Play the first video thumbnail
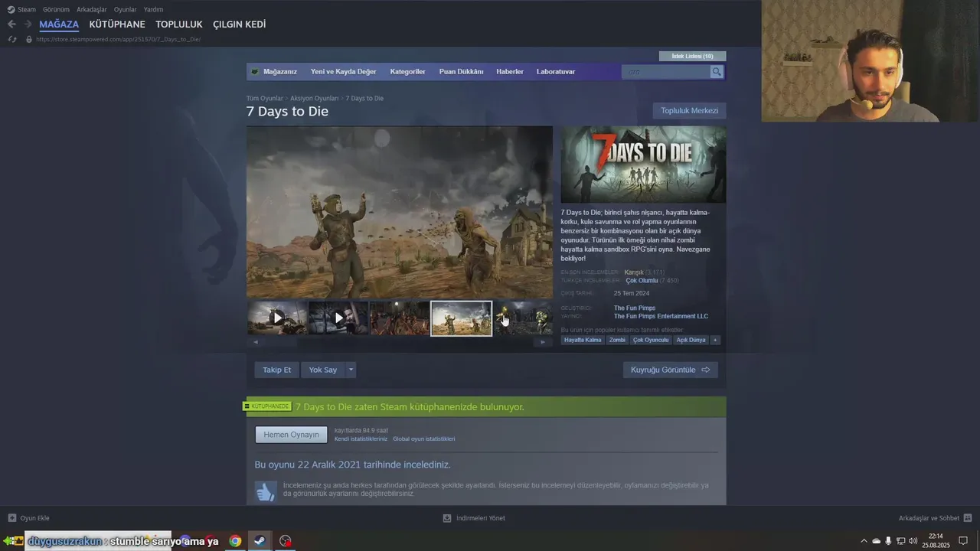Screen dimensions: 980x551 277,318
